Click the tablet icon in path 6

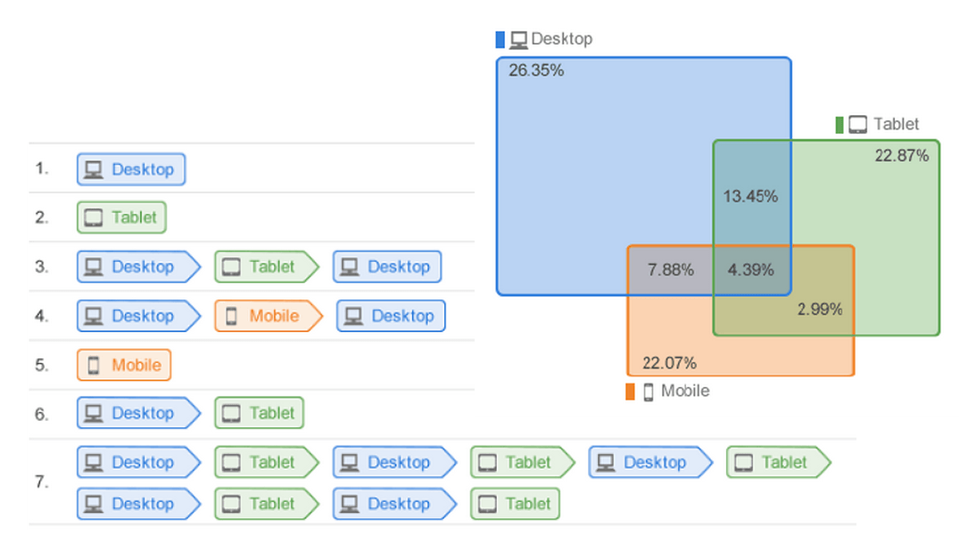click(231, 414)
